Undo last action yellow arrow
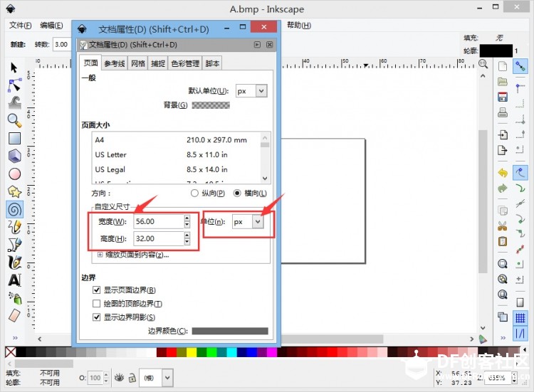534x392 pixels. tap(503, 173)
